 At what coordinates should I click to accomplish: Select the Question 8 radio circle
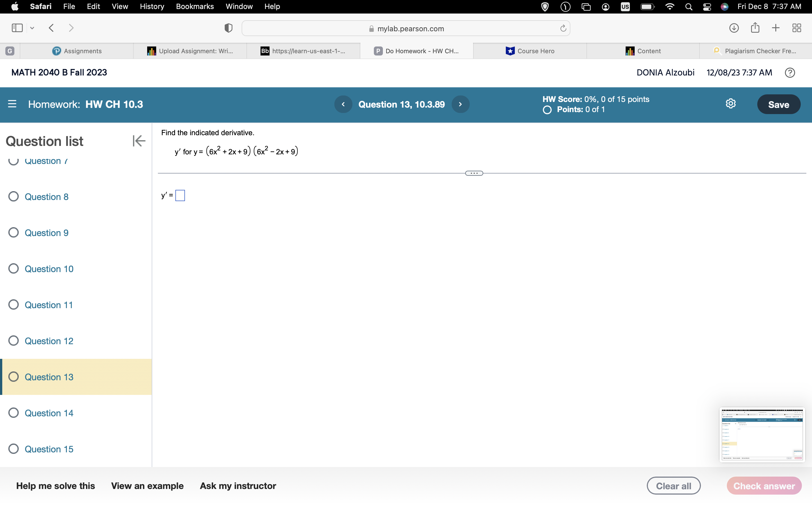point(14,197)
